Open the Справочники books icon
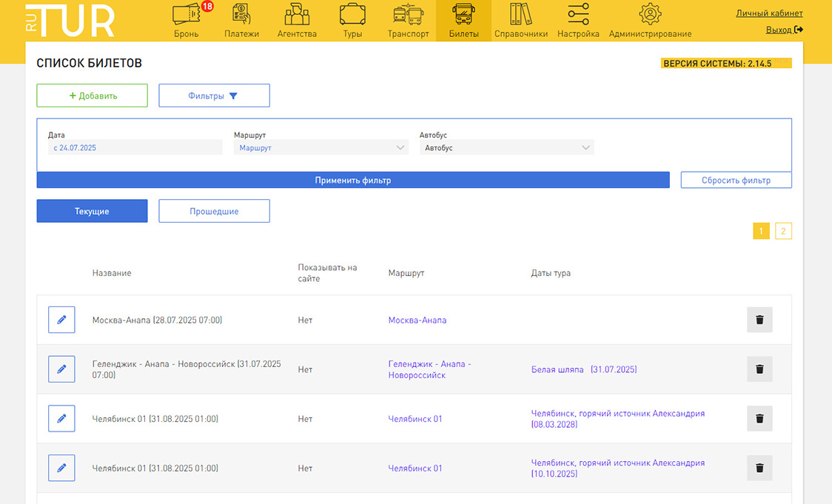The width and height of the screenshot is (832, 504). pos(520,14)
